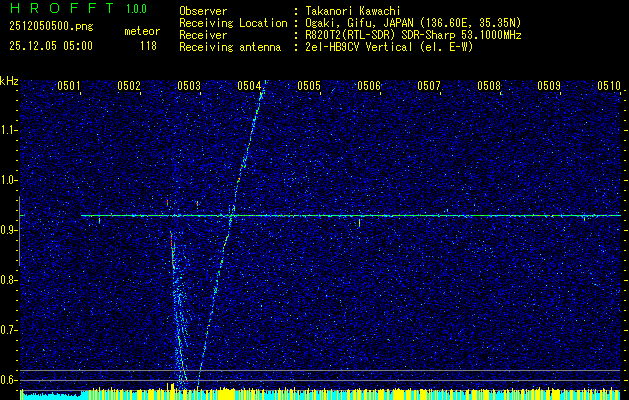
Task: Click the 0.9 kHz axis label
Action: point(8,230)
